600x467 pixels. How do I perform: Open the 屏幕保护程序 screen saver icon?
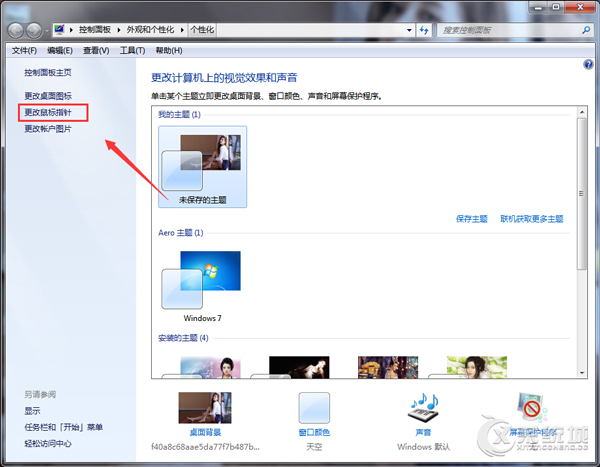(532, 408)
